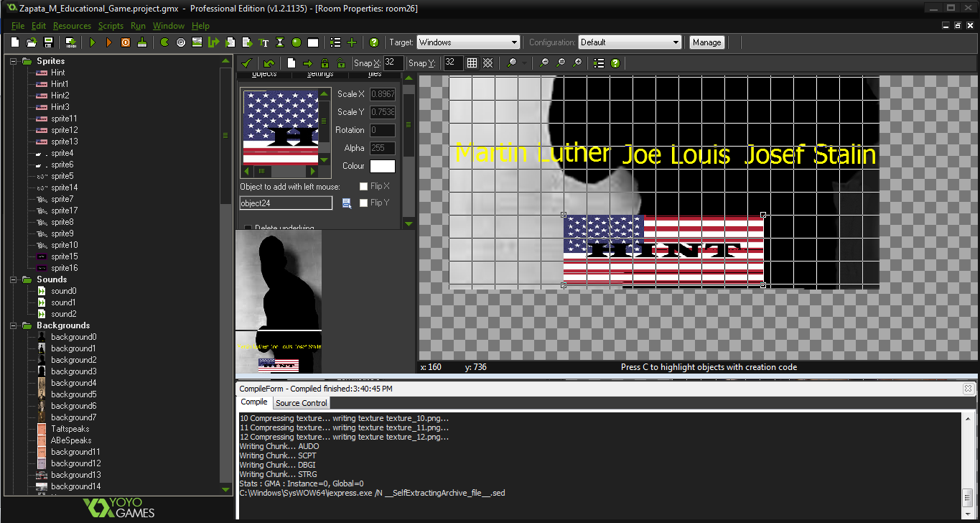
Task: Open the Resources menu
Action: pyautogui.click(x=72, y=25)
